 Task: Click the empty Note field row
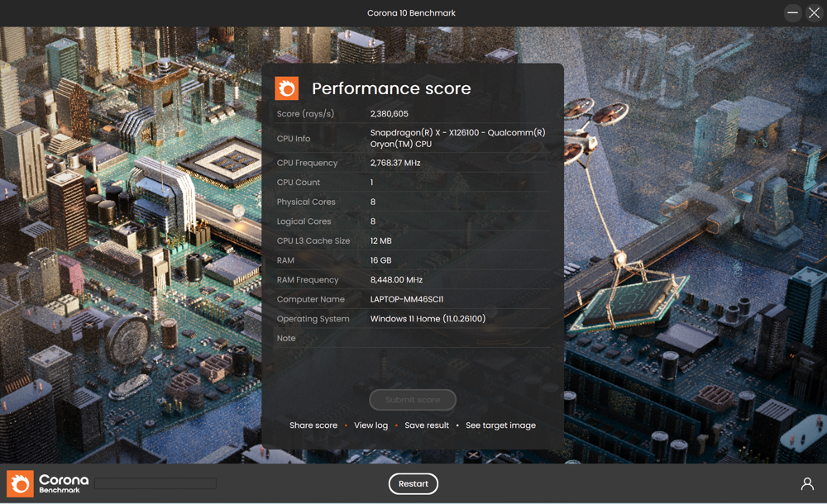coord(413,338)
